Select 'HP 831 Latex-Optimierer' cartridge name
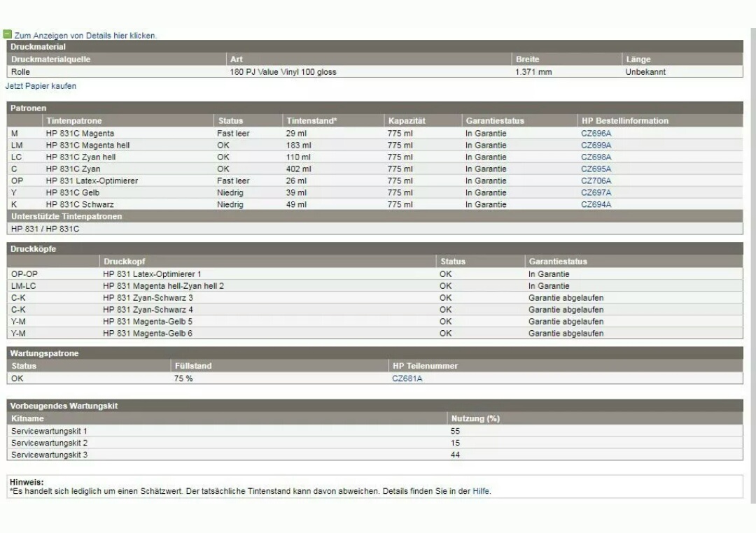The image size is (756, 533). tap(92, 180)
